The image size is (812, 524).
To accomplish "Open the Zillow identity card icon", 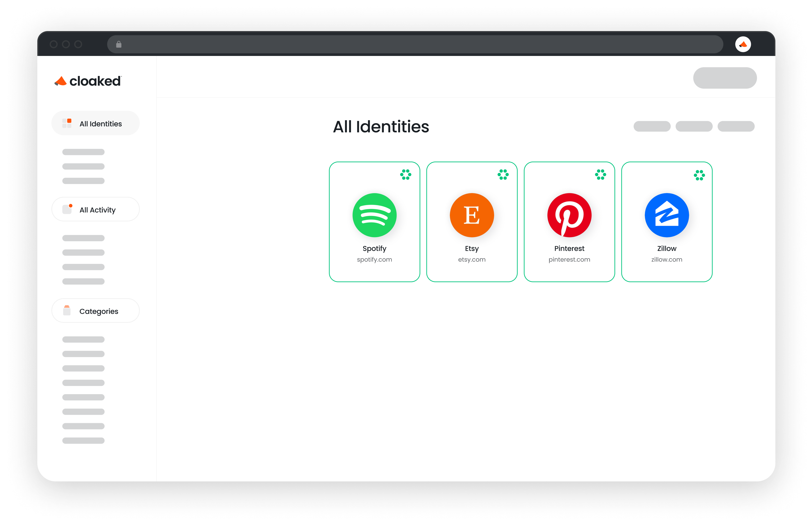I will [x=666, y=215].
